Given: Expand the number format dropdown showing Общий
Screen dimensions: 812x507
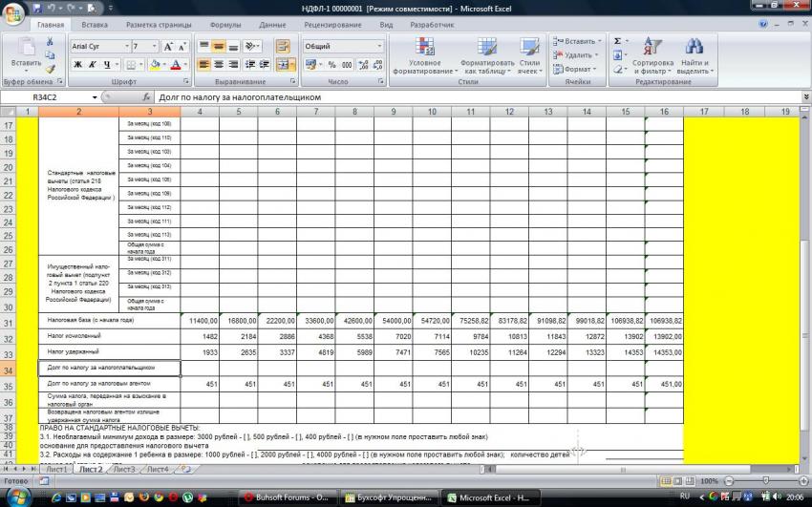Looking at the screenshot, I should (379, 46).
